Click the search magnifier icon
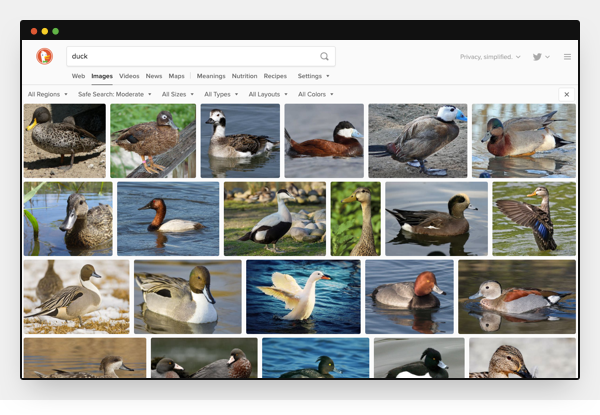The image size is (600, 415). click(324, 56)
